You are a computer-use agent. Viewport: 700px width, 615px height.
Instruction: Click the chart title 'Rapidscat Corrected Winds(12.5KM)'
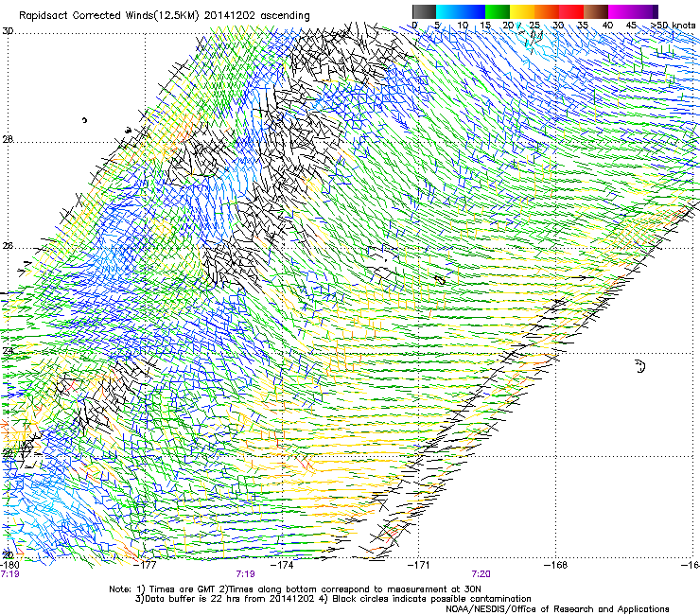coord(109,16)
